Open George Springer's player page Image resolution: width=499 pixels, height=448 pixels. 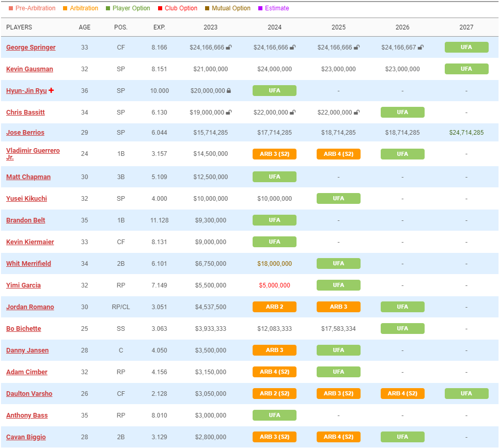[x=31, y=47]
